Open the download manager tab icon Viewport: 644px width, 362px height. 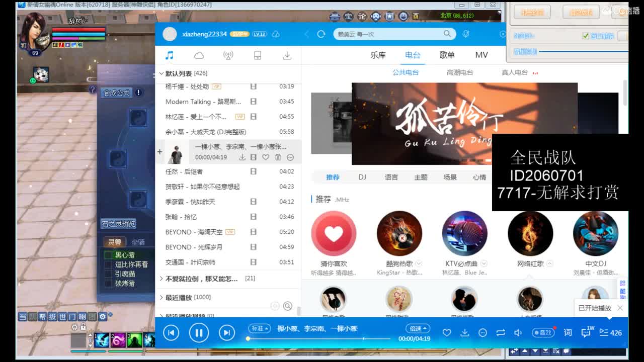[x=287, y=55]
